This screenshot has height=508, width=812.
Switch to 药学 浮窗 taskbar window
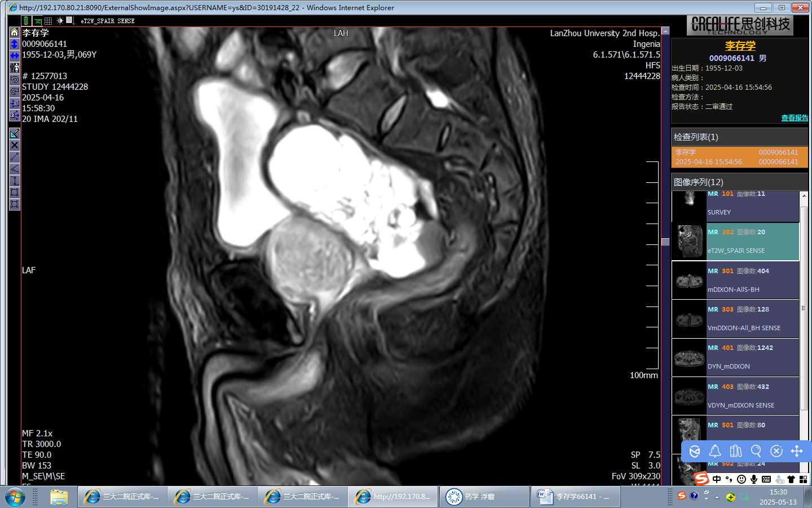click(x=484, y=497)
